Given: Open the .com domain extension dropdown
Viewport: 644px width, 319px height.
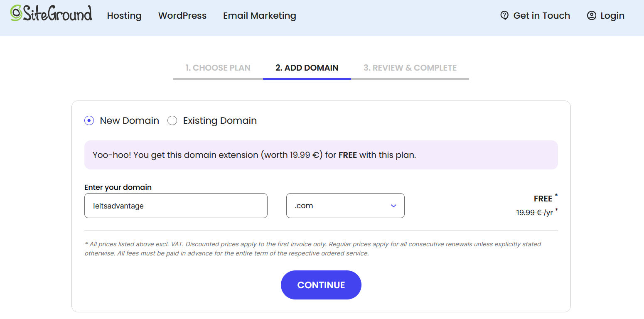Looking at the screenshot, I should click(x=345, y=206).
